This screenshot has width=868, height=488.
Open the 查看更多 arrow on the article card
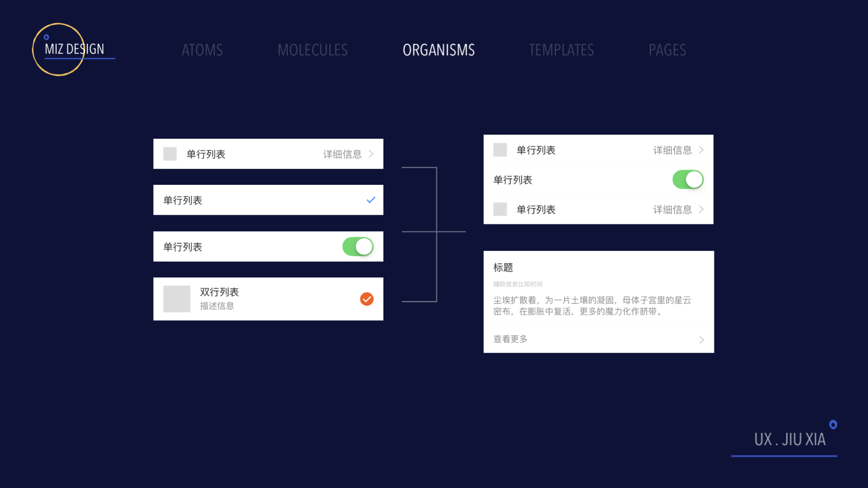click(702, 339)
